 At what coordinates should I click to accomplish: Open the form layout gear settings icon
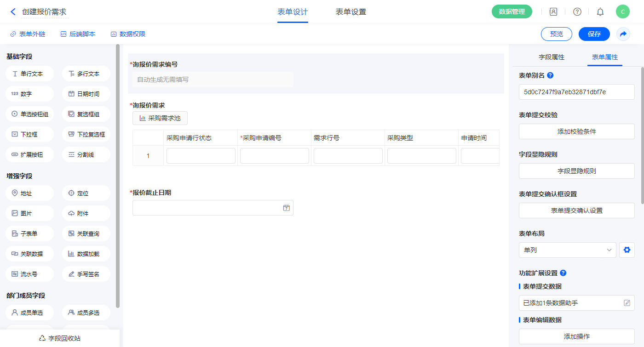(x=627, y=250)
